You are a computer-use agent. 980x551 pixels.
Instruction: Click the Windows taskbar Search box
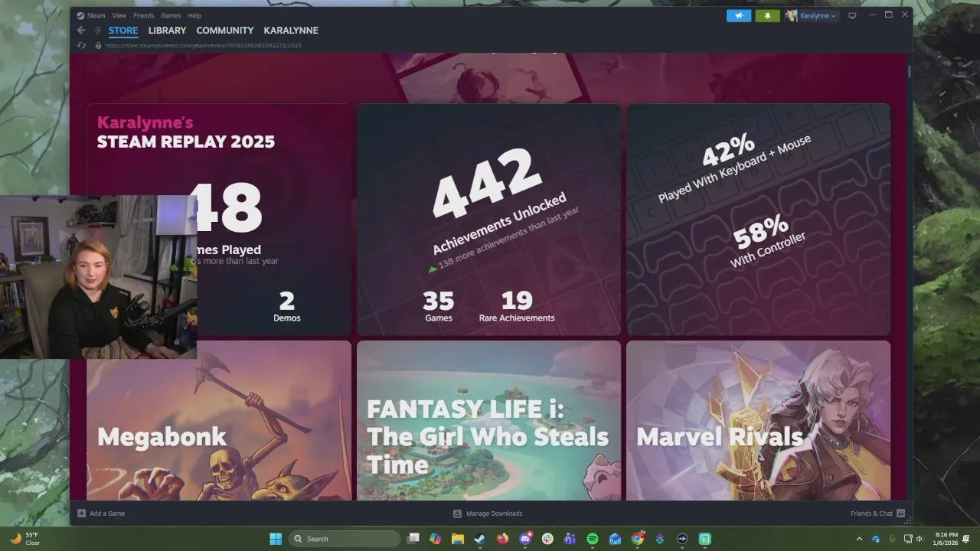[345, 539]
